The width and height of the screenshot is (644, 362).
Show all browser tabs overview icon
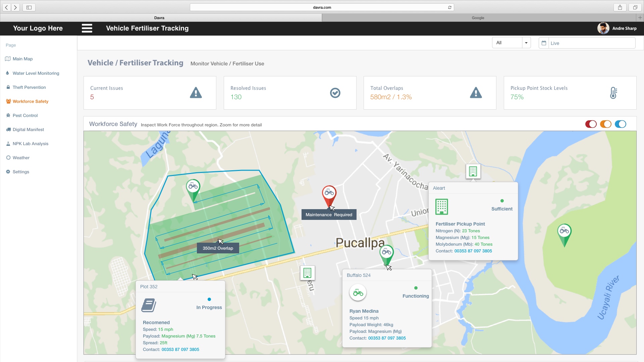pyautogui.click(x=635, y=7)
